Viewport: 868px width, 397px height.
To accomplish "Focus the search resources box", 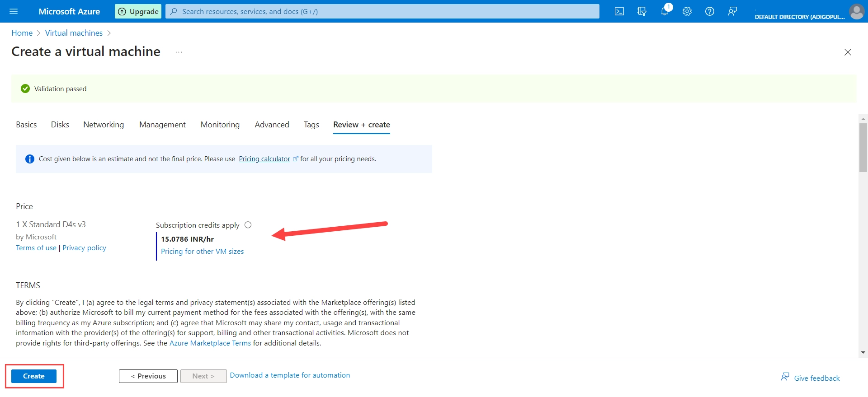I will (382, 11).
